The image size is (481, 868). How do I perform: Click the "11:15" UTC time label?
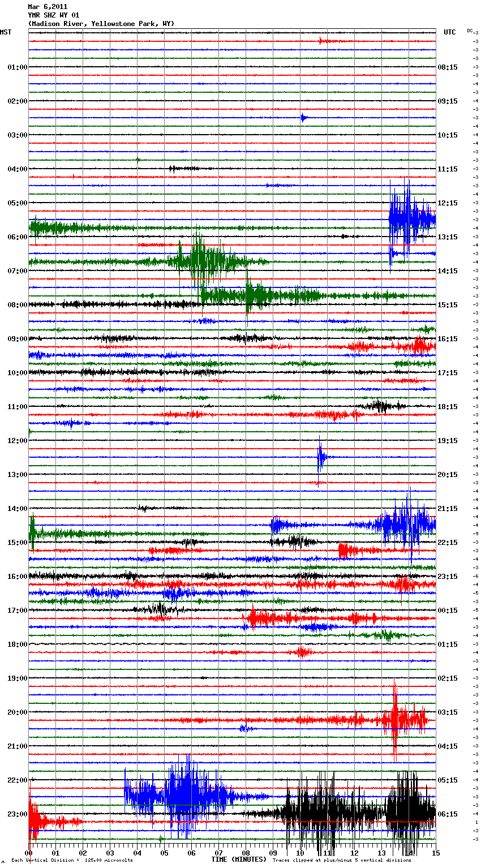(x=448, y=169)
